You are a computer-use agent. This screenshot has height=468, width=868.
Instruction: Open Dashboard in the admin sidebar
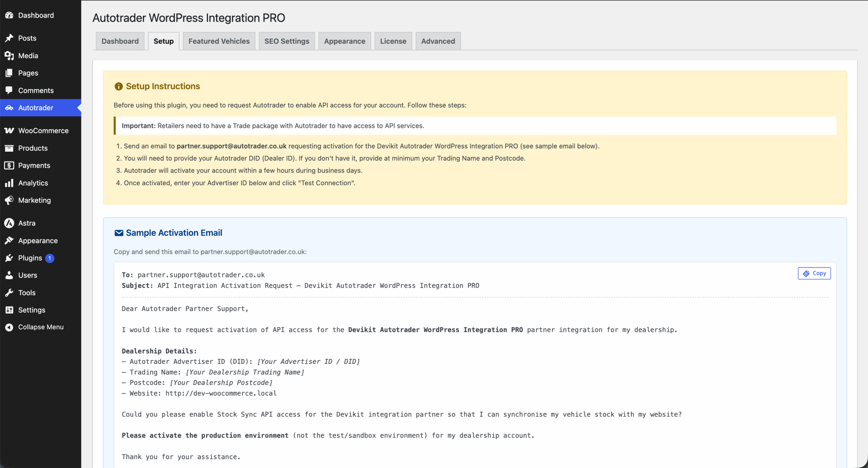tap(41, 15)
